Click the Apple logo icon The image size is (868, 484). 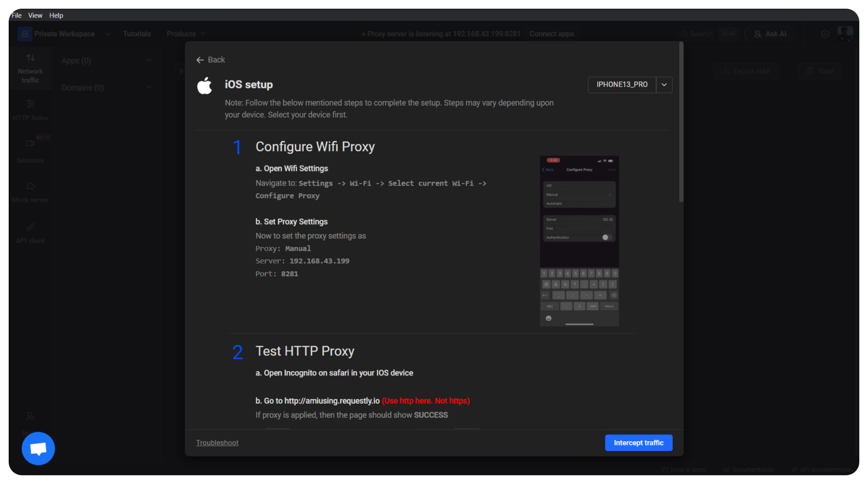205,85
